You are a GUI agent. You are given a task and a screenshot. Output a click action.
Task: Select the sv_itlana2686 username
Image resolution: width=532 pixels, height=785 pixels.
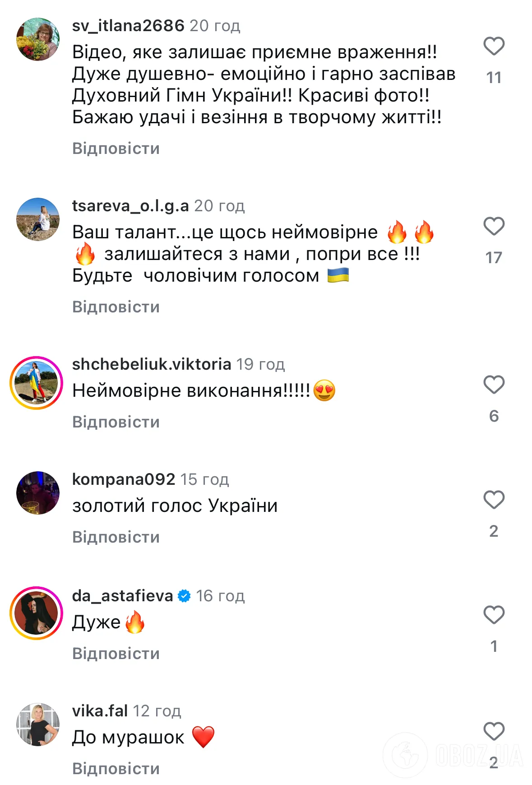128,26
